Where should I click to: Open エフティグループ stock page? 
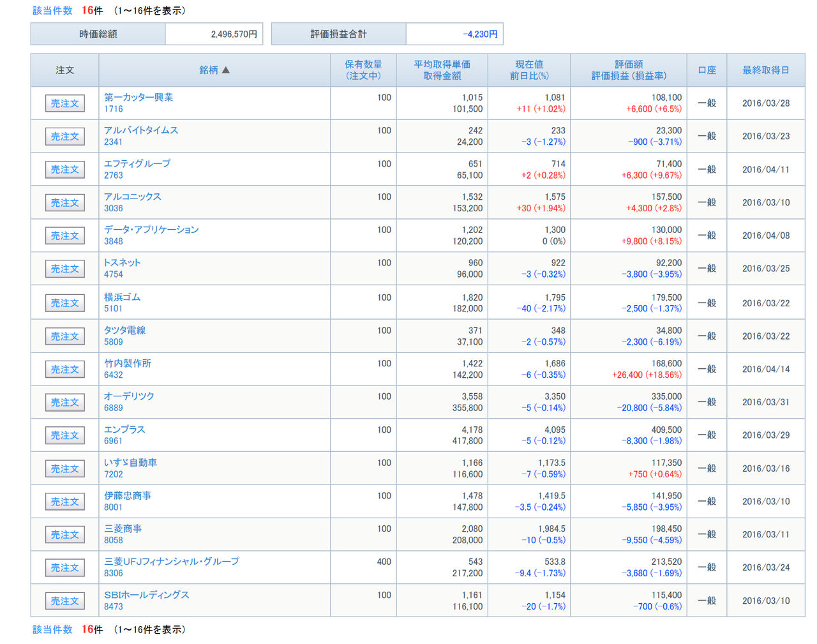[137, 163]
